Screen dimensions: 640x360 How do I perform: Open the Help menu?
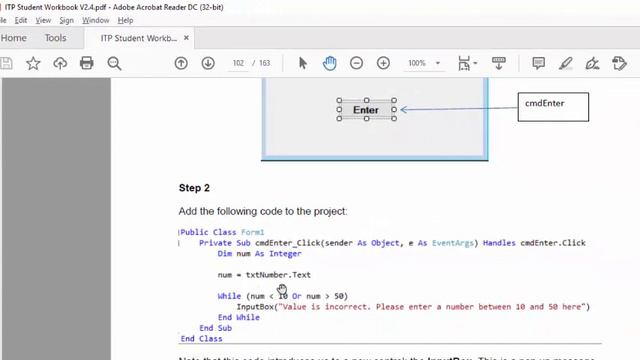coord(125,20)
